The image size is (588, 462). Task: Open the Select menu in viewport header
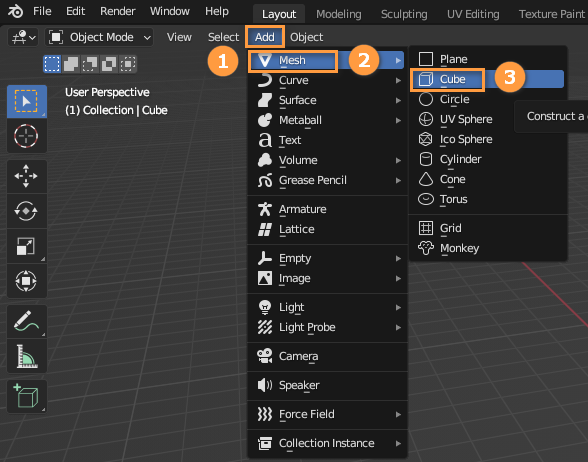[223, 37]
